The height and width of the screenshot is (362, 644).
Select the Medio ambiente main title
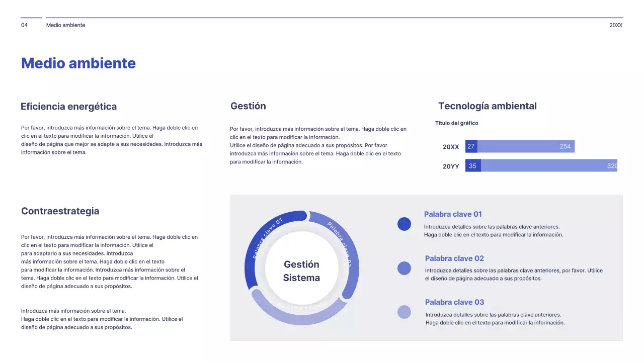tap(78, 63)
